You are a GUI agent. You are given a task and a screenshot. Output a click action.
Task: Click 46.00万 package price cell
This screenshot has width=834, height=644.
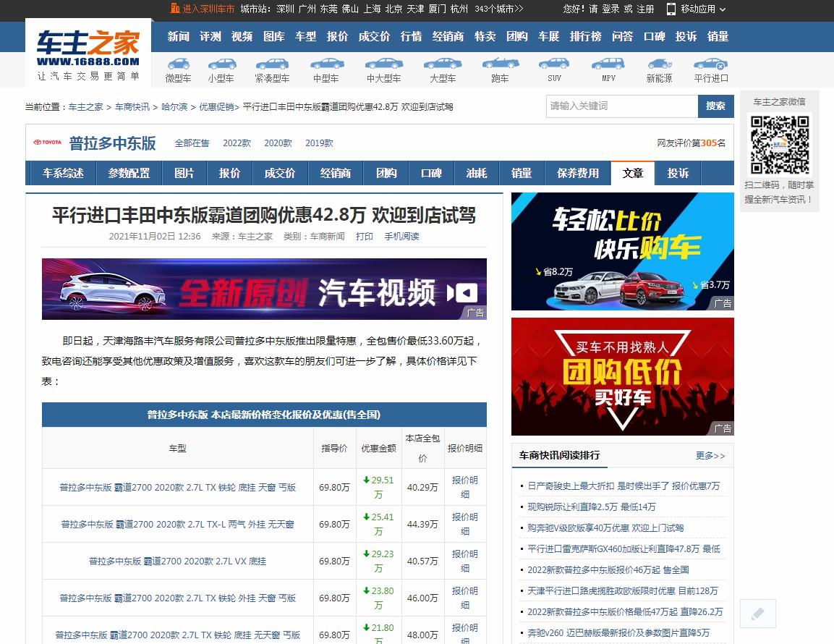(423, 598)
